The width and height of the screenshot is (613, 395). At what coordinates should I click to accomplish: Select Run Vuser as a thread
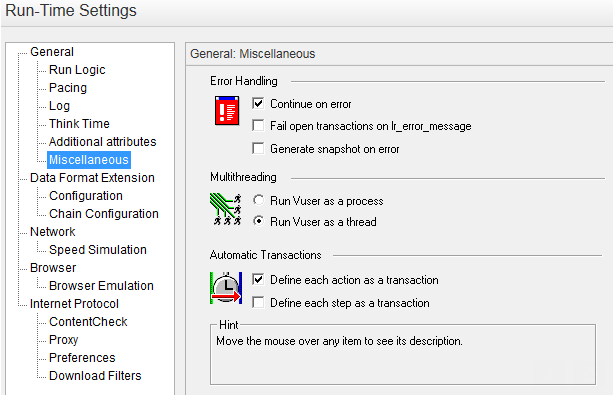point(258,221)
